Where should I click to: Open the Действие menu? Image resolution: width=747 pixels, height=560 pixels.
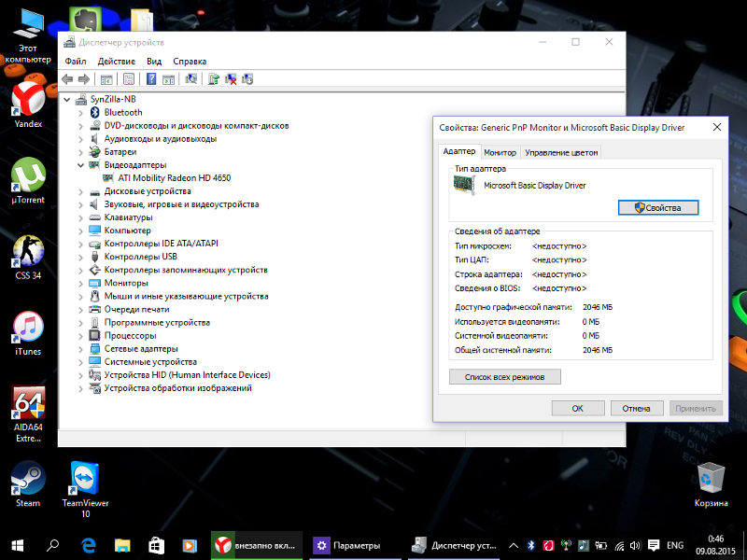coord(116,62)
